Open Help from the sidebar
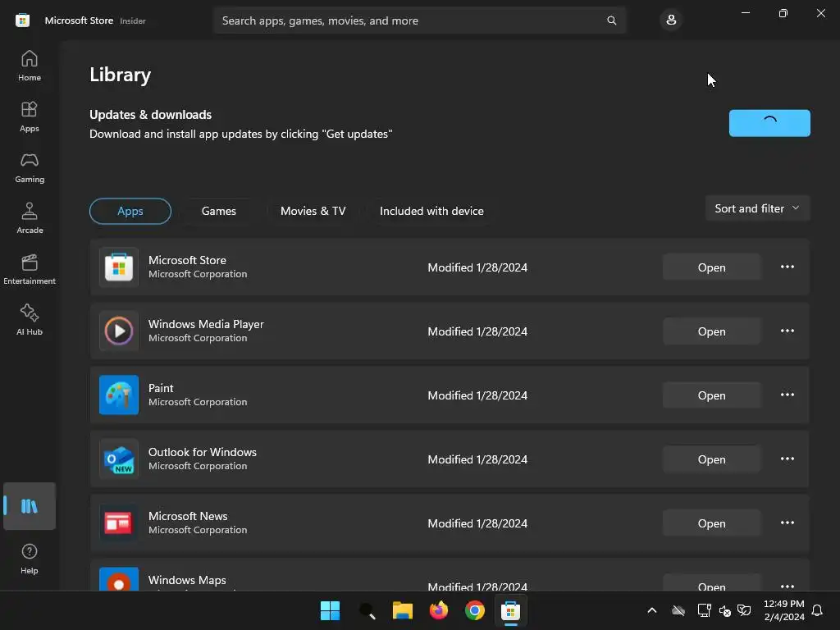This screenshot has width=840, height=630. point(30,559)
